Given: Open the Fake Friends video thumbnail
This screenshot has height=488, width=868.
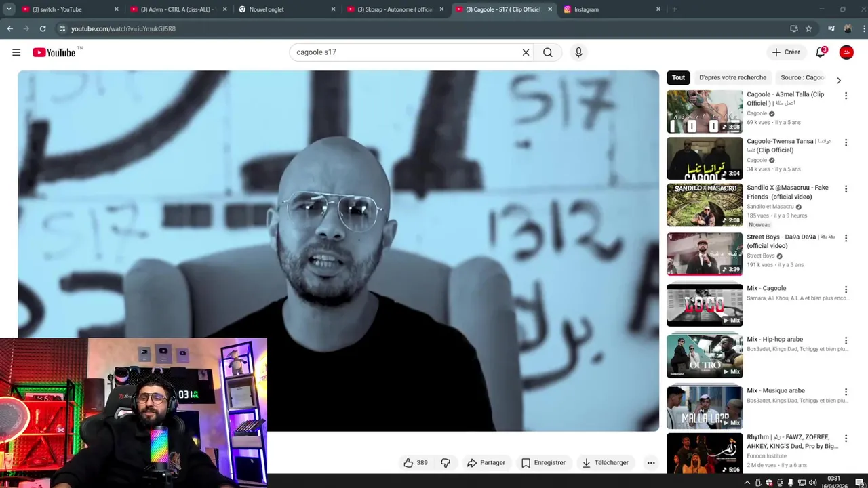Looking at the screenshot, I should (705, 205).
